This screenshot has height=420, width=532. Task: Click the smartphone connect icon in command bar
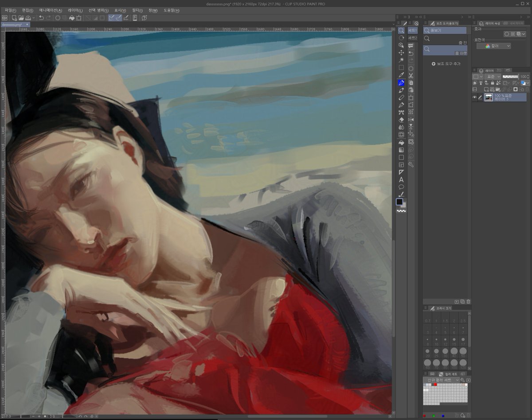click(x=135, y=18)
